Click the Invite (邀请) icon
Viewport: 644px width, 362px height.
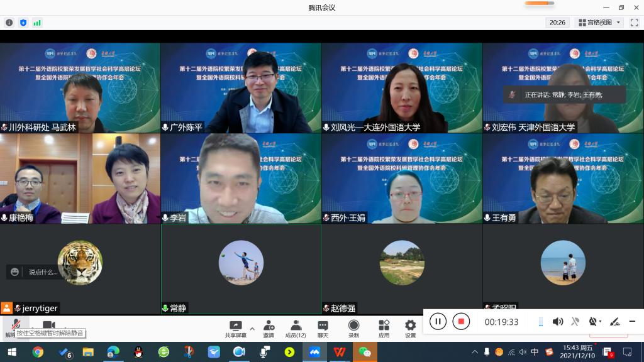269,328
